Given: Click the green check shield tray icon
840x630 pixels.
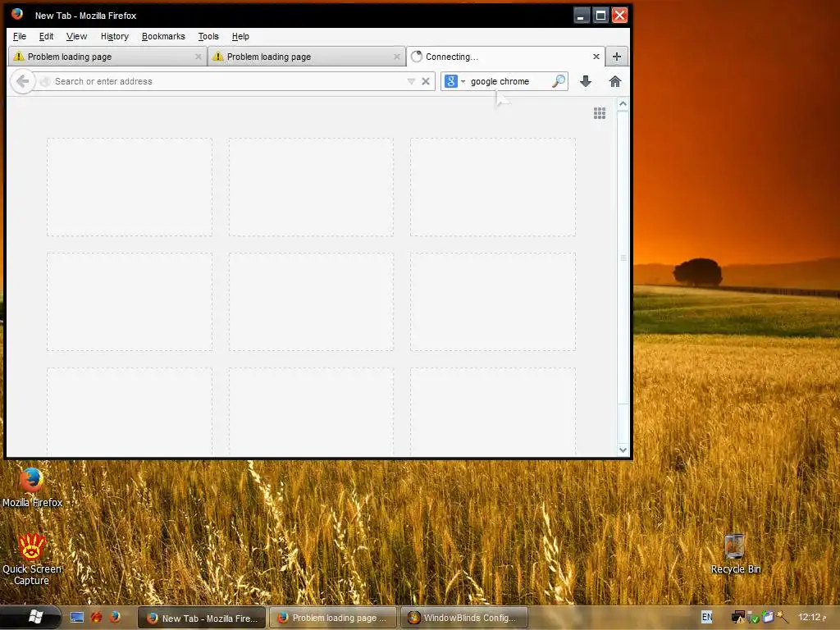Looking at the screenshot, I should 753,618.
